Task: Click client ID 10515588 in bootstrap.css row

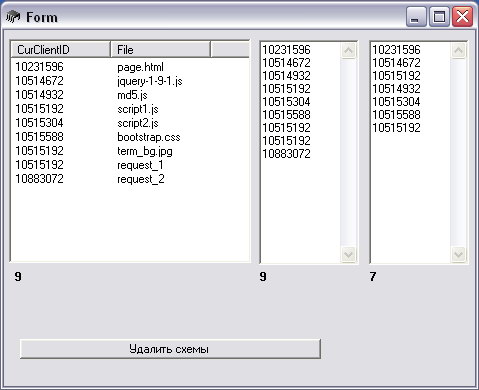Action: pyautogui.click(x=39, y=137)
